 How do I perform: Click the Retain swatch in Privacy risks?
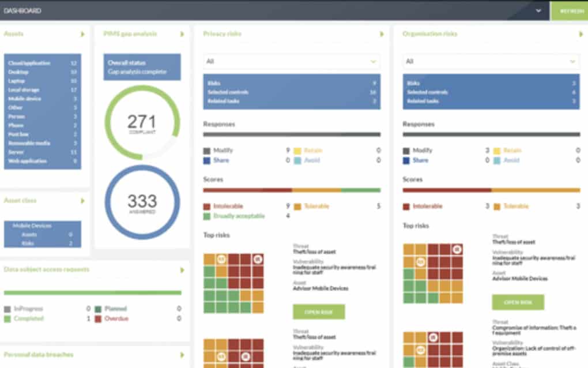[297, 151]
